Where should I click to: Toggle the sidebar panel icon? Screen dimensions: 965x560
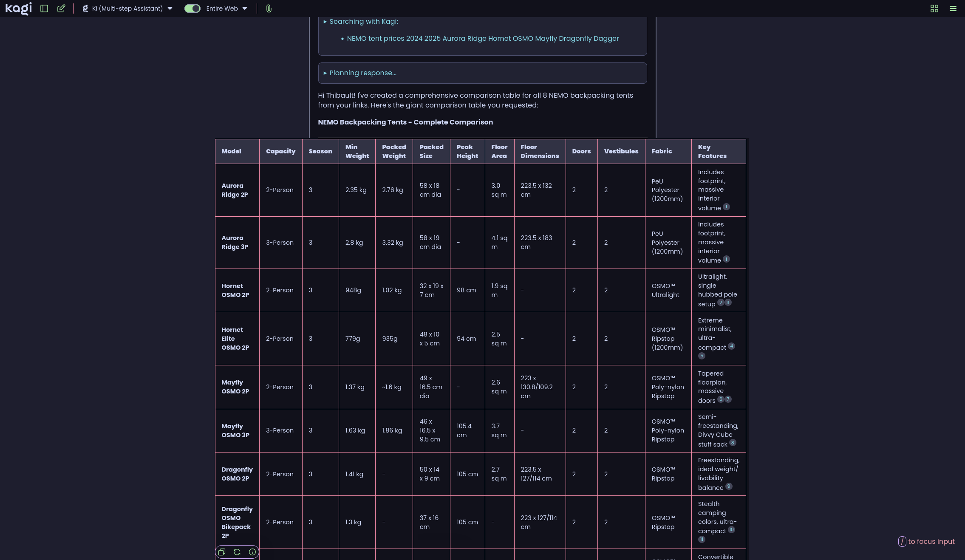coord(44,8)
